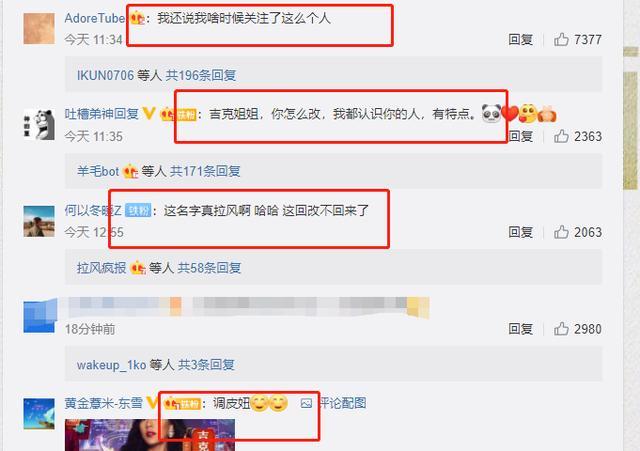Click the crown badge next to 羊毛bot
The height and width of the screenshot is (451, 640).
click(x=131, y=171)
